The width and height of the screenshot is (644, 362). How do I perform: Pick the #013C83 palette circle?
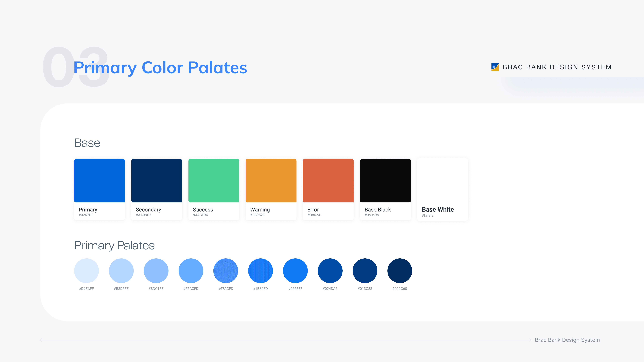[365, 271]
